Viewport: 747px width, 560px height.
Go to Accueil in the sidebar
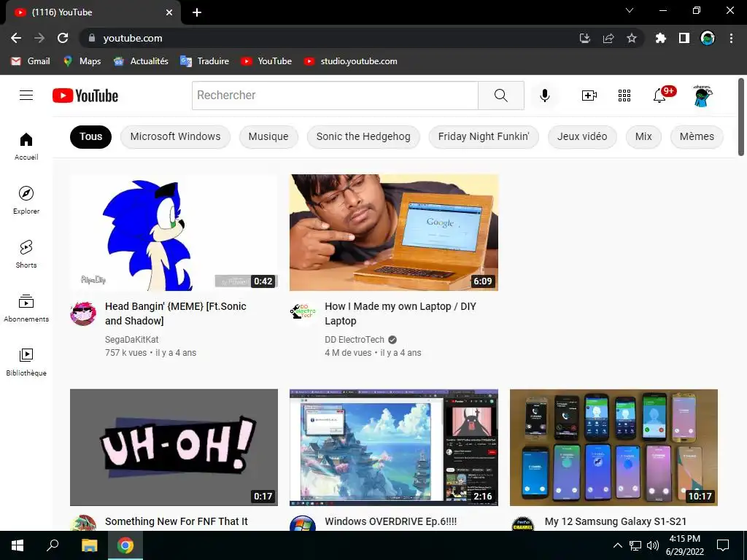pos(26,146)
